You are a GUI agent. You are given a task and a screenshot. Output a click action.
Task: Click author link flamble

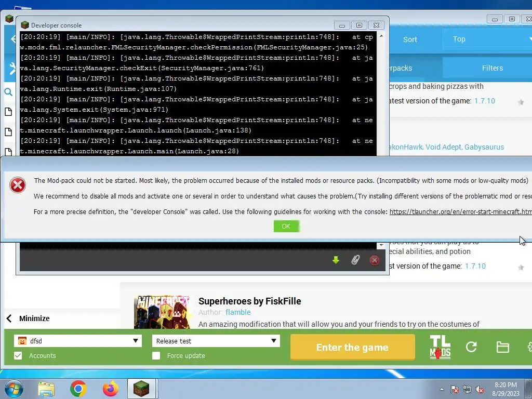[x=238, y=312]
